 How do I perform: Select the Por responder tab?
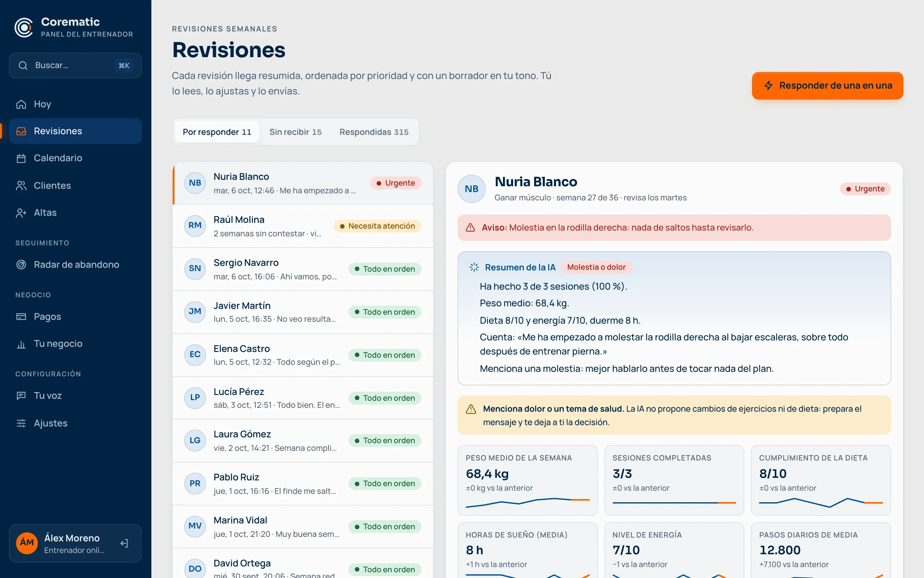[x=217, y=132]
